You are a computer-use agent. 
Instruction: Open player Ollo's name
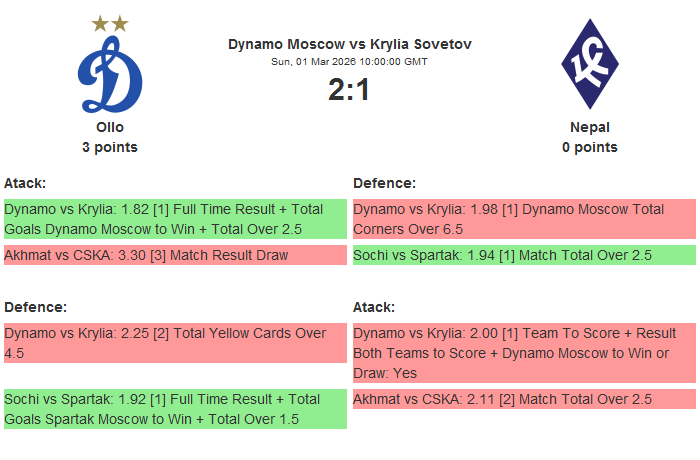(x=110, y=127)
